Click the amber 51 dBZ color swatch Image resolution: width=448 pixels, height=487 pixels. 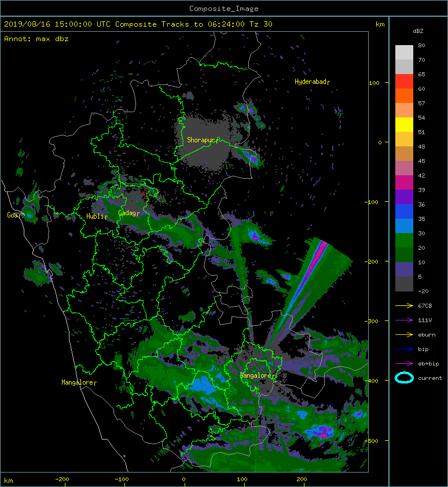tap(404, 139)
